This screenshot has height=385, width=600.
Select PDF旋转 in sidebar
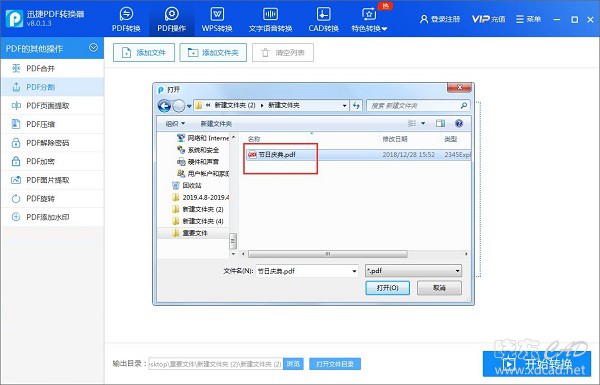[x=52, y=198]
